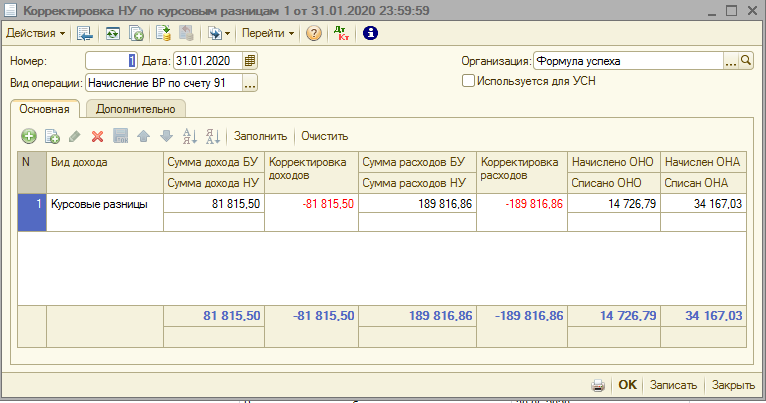The image size is (766, 403).
Task: Expand the Перейти dropdown menu
Action: [x=269, y=33]
